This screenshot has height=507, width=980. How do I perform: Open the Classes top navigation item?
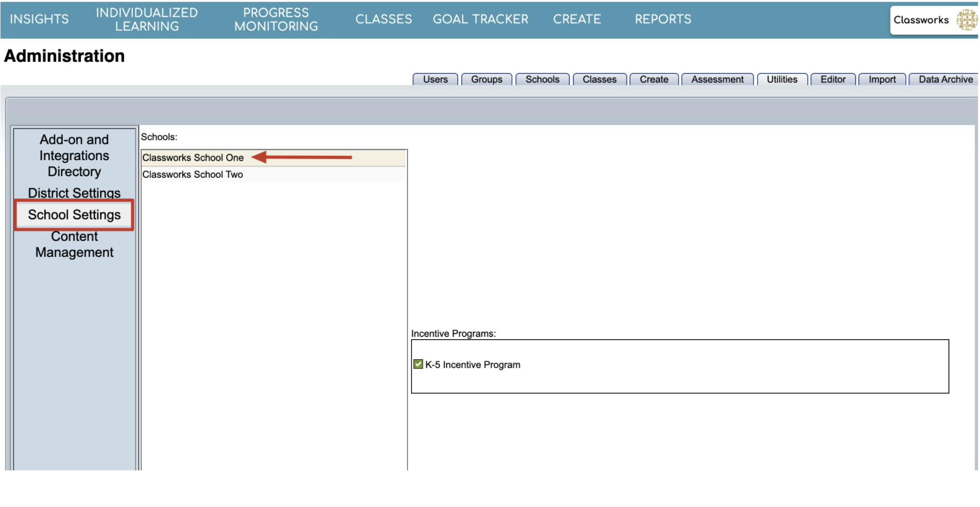pos(383,19)
